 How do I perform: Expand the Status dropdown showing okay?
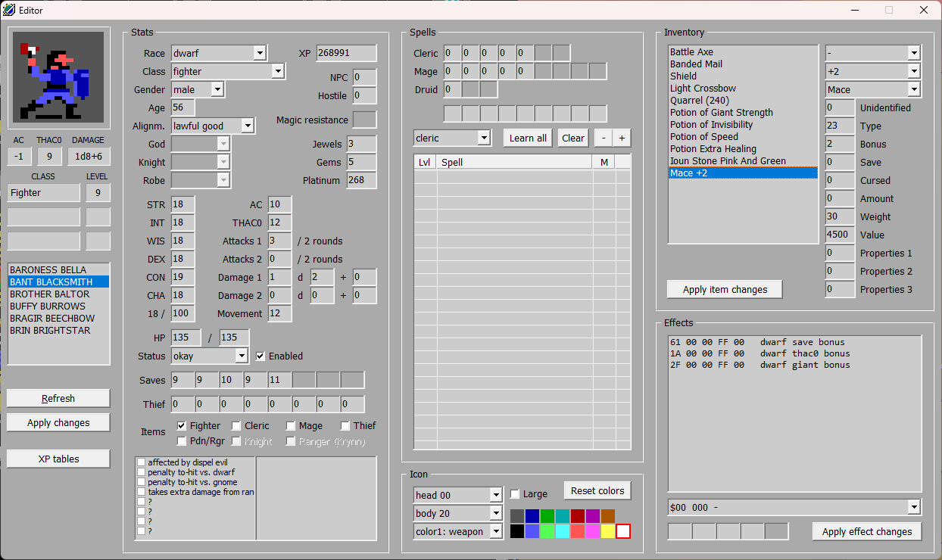pos(242,356)
